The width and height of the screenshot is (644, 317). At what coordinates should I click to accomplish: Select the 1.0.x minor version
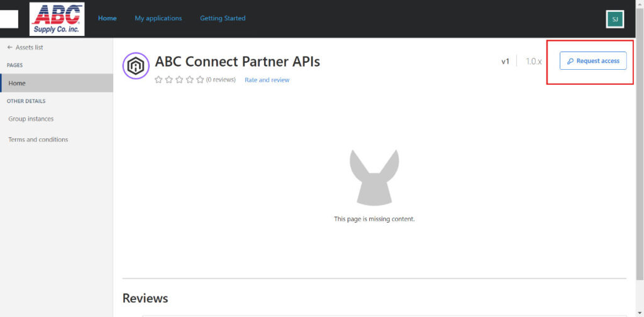tap(534, 62)
